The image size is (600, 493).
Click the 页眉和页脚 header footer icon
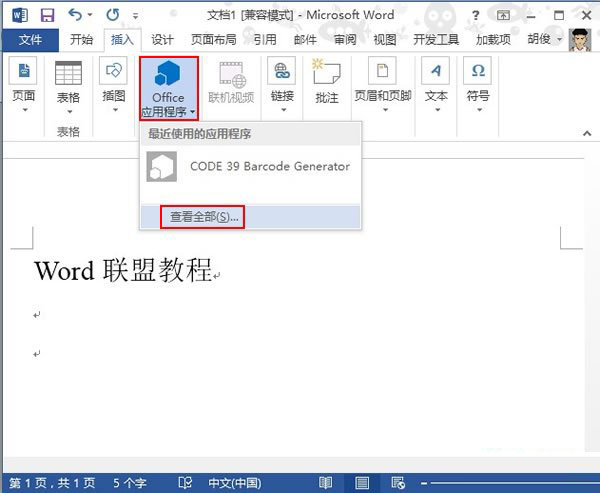click(382, 71)
